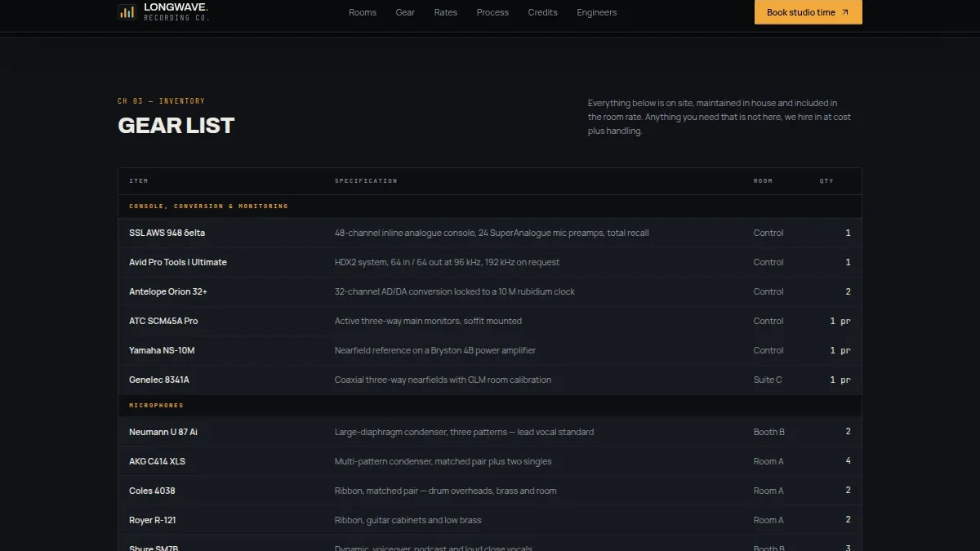This screenshot has height=551, width=980.
Task: Click the Neumann U 87 Ai item
Action: click(x=163, y=432)
